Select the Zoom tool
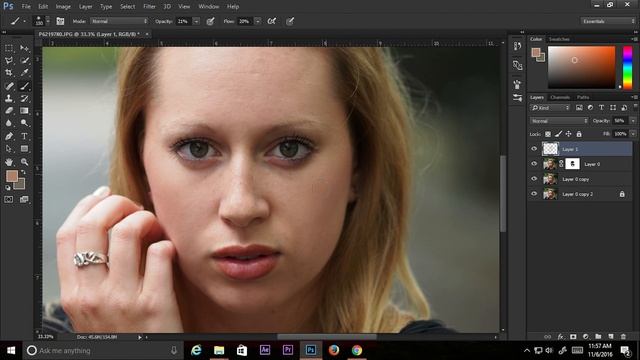 [x=24, y=162]
